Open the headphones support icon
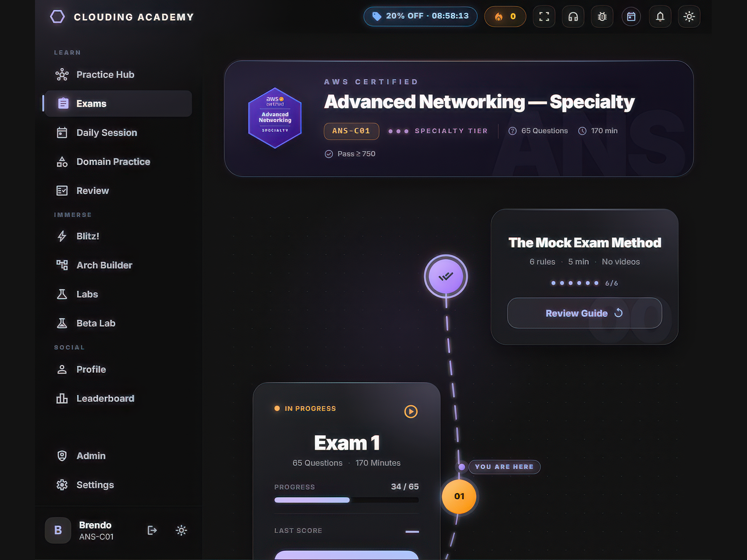This screenshot has width=747, height=560. coord(573,16)
